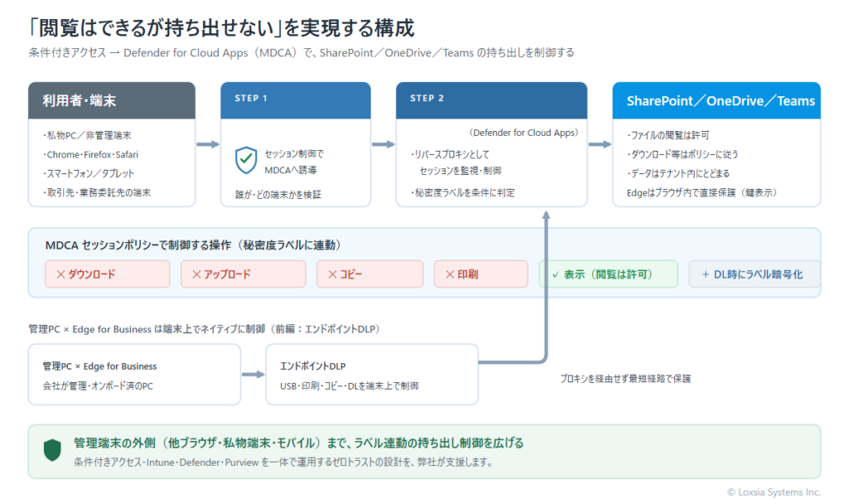Click the bullet Chrome・Firefox・Safari
The height and width of the screenshot is (504, 849).
[90, 154]
